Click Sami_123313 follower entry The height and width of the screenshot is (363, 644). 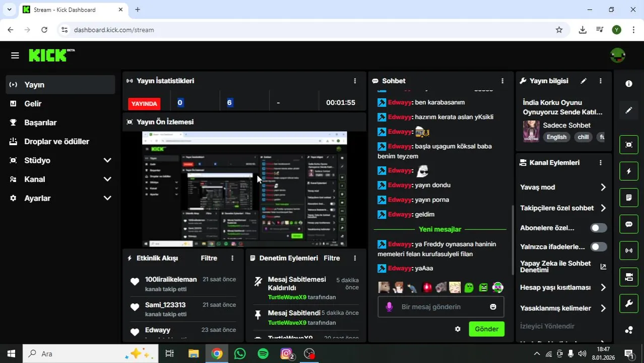(x=182, y=309)
